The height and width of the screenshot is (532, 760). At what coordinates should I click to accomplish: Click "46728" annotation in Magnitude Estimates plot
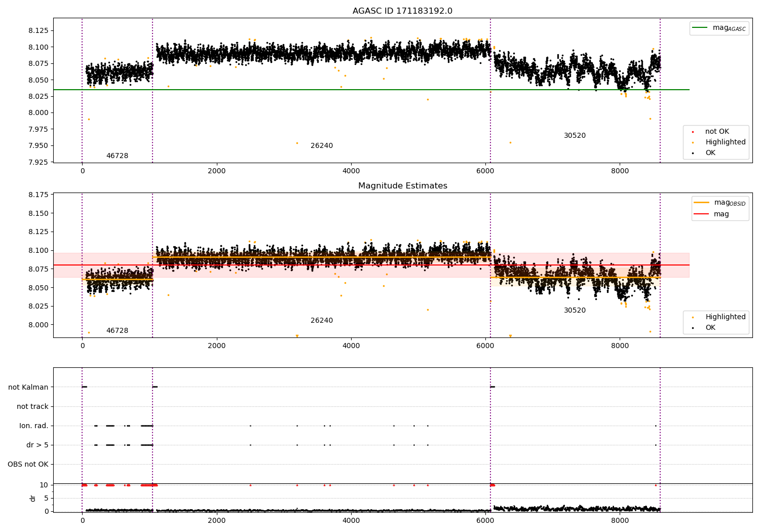[117, 331]
